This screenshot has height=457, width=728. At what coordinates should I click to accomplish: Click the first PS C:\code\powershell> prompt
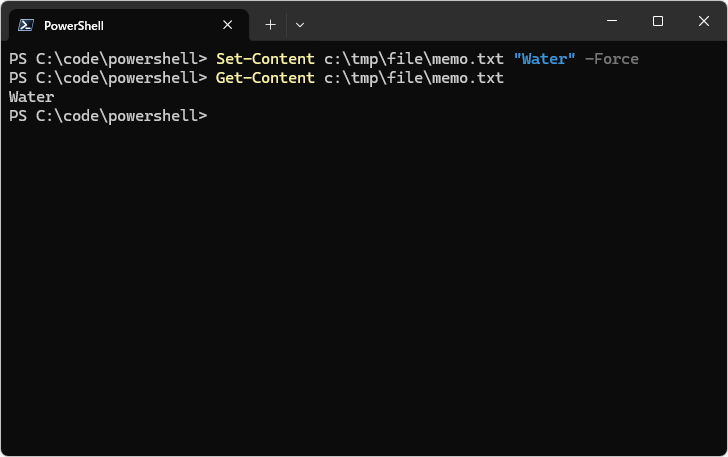tap(108, 59)
